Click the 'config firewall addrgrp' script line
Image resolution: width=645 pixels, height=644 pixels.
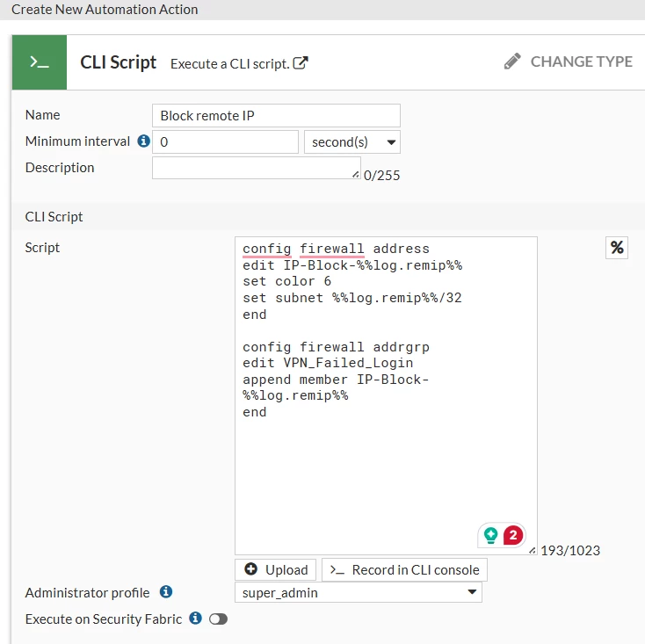pos(336,347)
